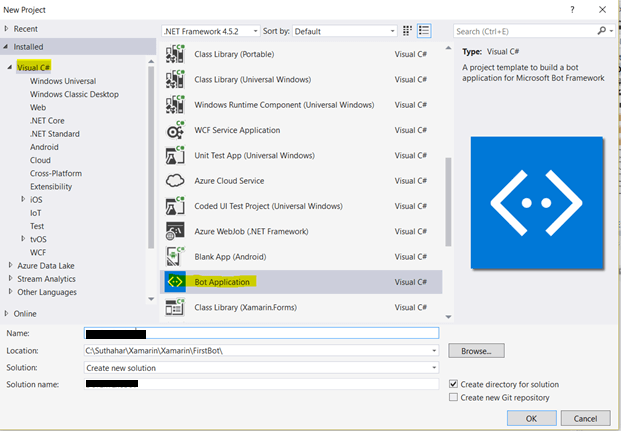This screenshot has height=432, width=621.
Task: Switch to small icons list view
Action: coord(424,31)
